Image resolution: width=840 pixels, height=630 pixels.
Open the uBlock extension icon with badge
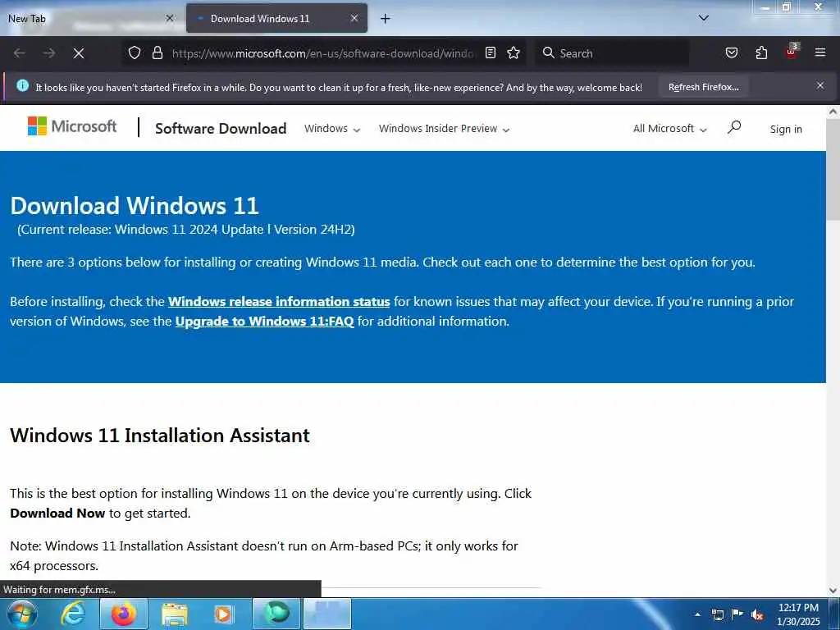pos(792,52)
